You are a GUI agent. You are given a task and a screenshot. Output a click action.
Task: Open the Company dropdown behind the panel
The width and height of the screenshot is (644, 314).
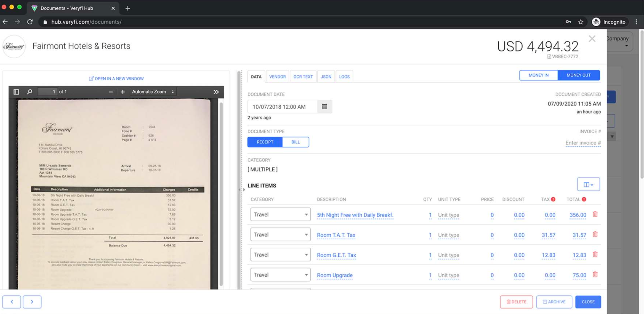(x=620, y=42)
